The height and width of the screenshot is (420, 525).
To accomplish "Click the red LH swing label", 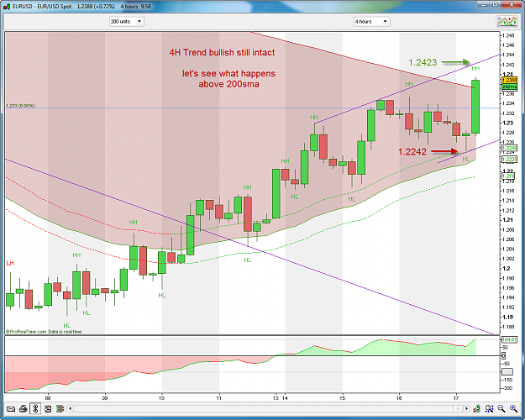I will pos(10,263).
